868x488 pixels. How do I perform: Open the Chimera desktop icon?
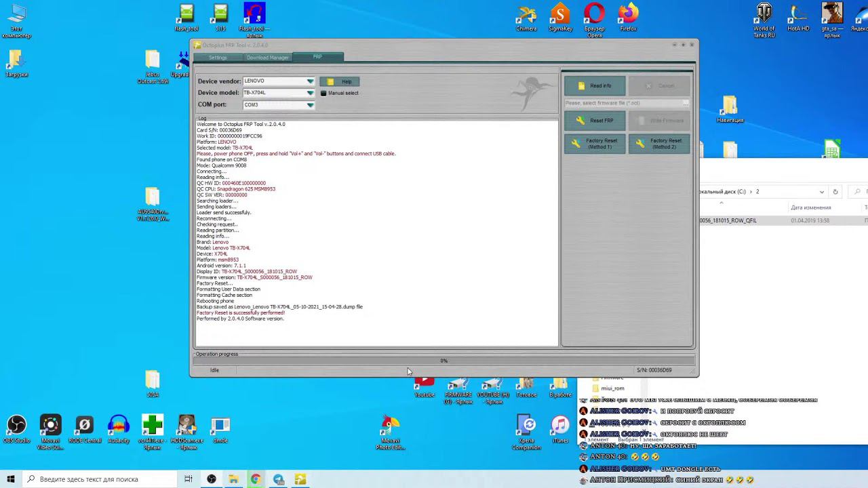click(526, 18)
